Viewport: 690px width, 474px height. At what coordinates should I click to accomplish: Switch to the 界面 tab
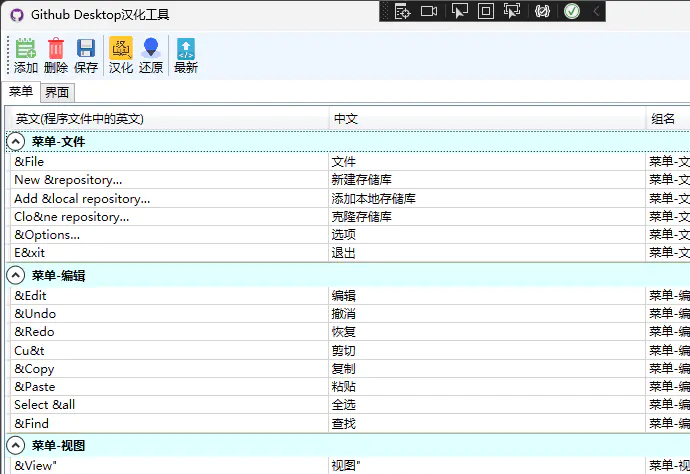coord(57,92)
